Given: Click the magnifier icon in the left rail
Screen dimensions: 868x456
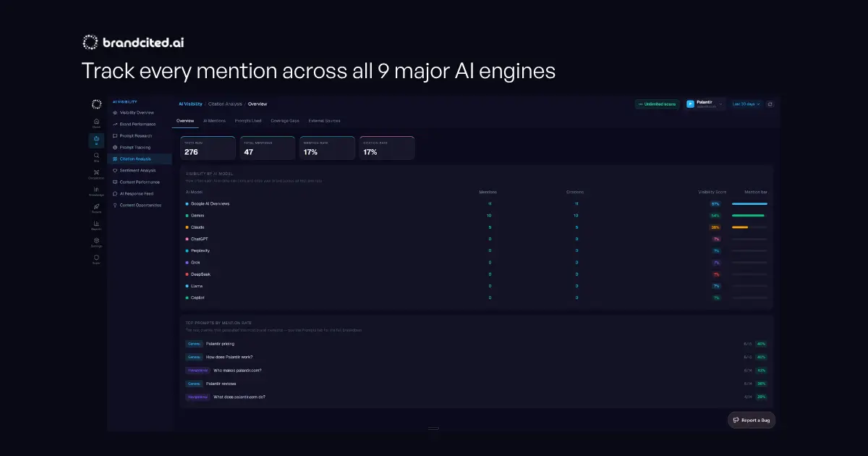Looking at the screenshot, I should tap(96, 156).
